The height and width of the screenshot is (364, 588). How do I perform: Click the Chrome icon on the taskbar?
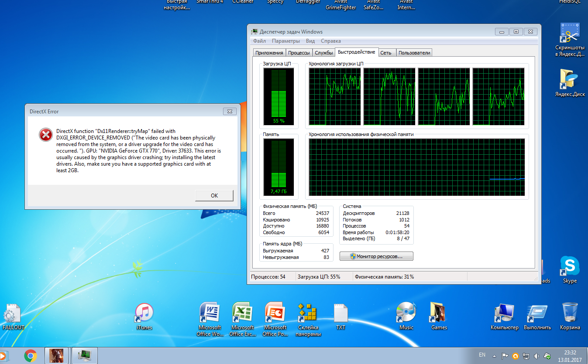click(30, 356)
